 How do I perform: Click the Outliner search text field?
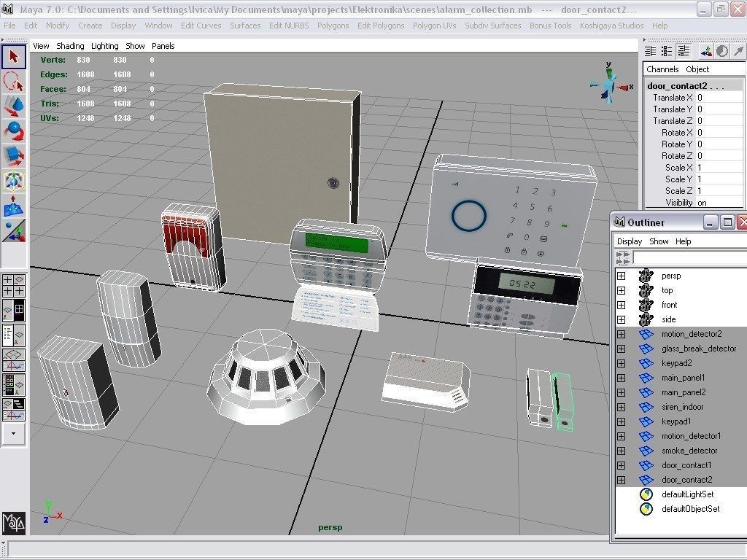pyautogui.click(x=689, y=257)
